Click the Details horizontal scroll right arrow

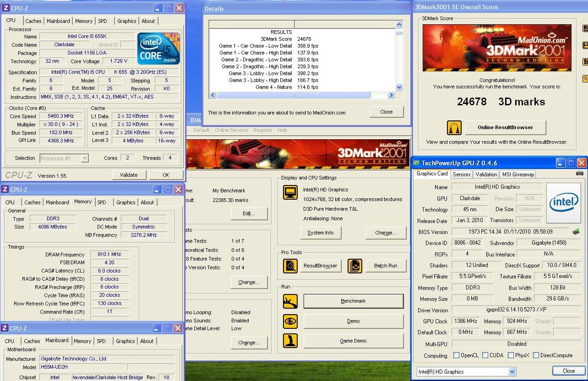point(391,95)
